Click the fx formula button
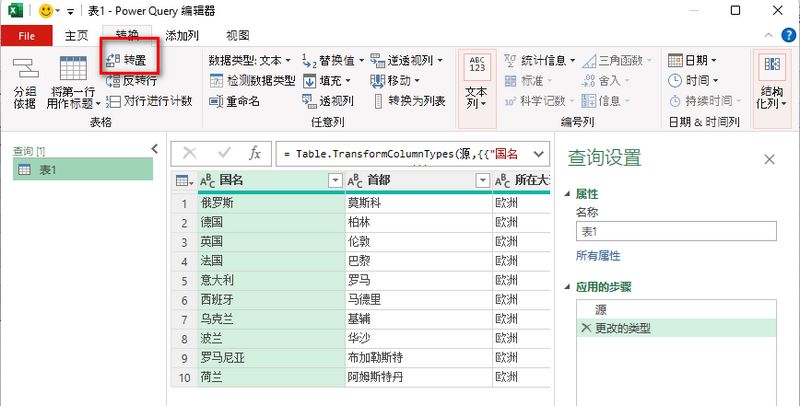This screenshot has height=406, width=800. 255,153
